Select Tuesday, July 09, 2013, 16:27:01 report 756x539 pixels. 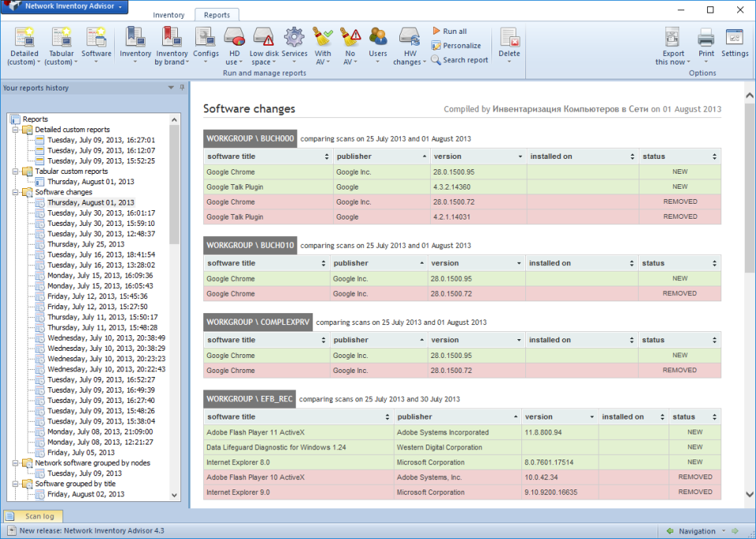point(101,140)
